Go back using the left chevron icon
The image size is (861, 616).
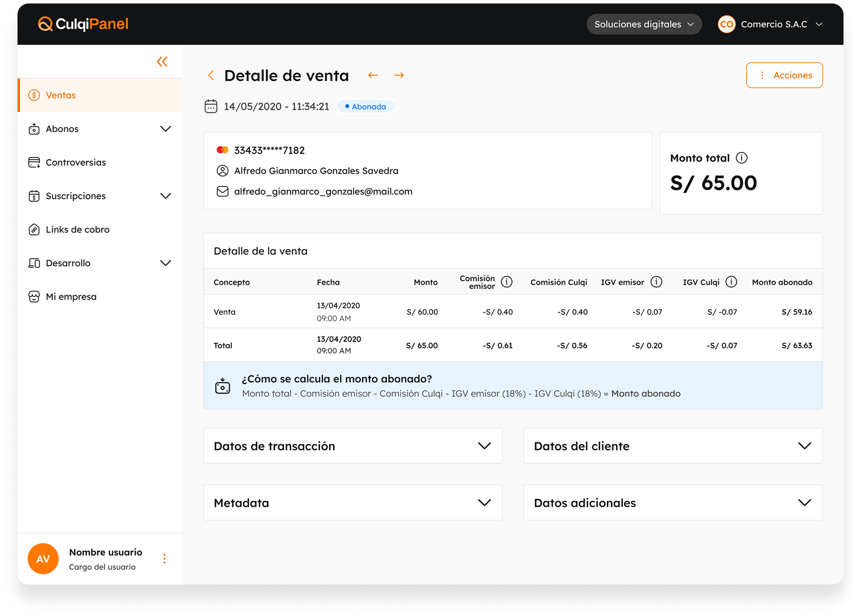pos(211,75)
